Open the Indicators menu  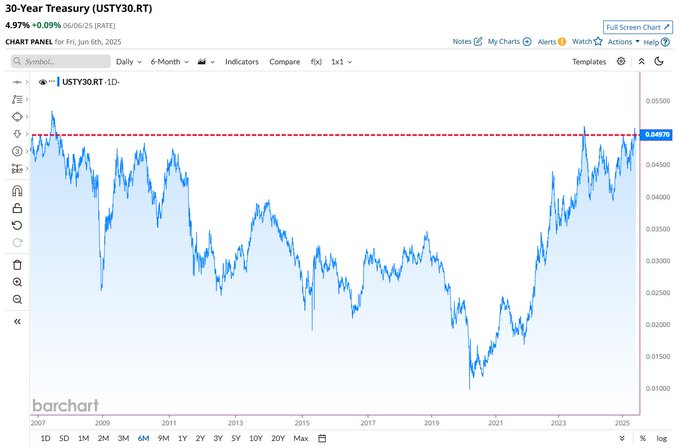242,62
